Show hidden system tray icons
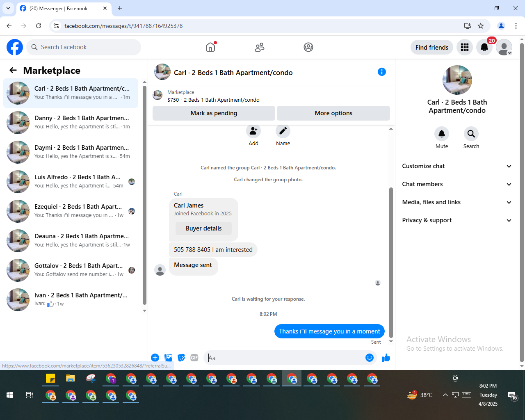Viewport: 525px width, 420px height. tap(445, 395)
